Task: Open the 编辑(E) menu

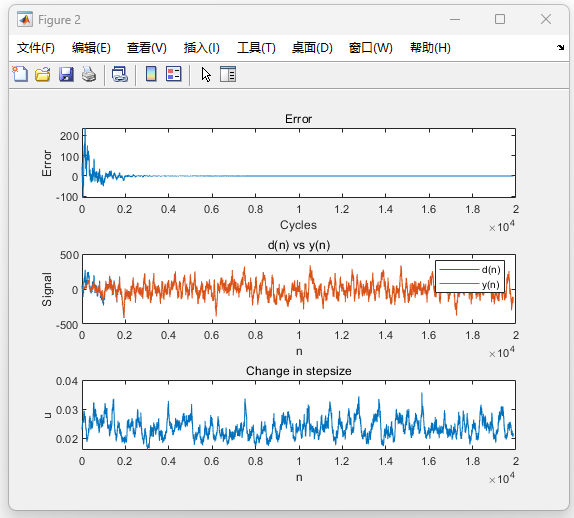Action: [91, 48]
